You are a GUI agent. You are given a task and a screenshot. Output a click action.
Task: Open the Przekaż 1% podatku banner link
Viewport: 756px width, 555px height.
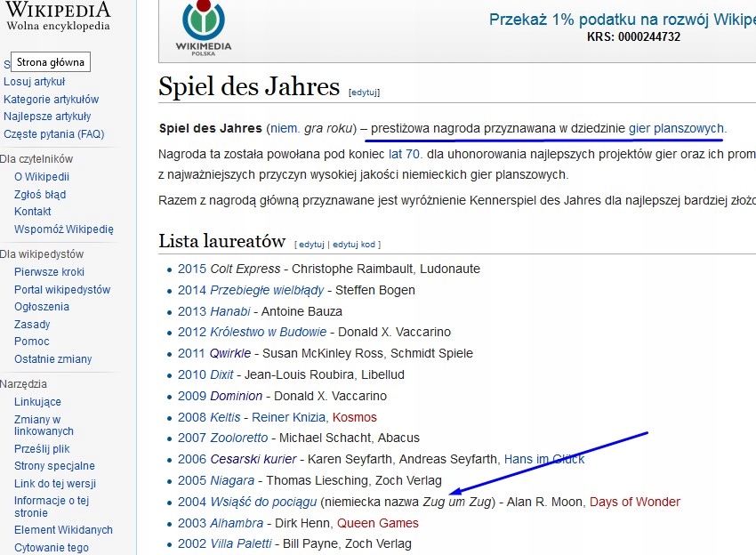point(622,20)
